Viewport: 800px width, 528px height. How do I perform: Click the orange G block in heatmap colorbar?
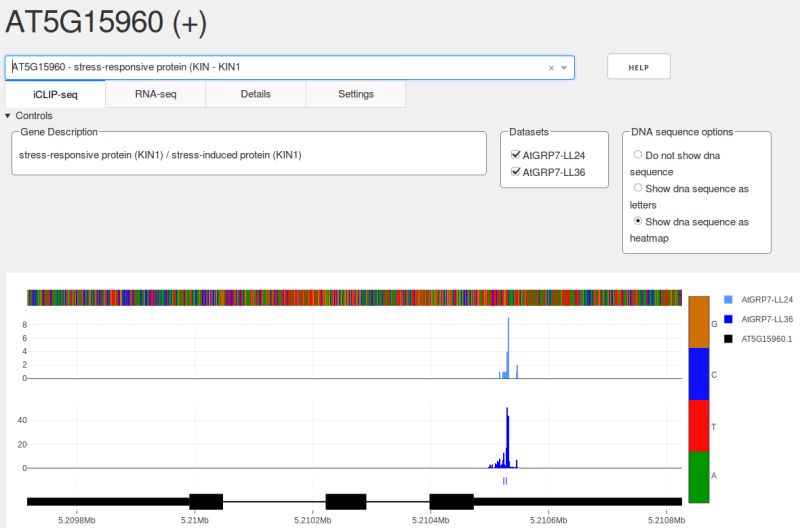[x=698, y=322]
